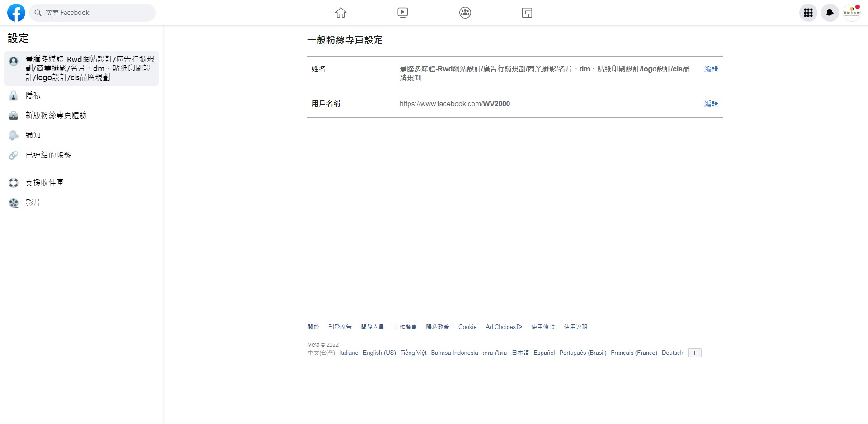Image resolution: width=868 pixels, height=424 pixels.
Task: Open the 使用條款 footer link
Action: tap(543, 327)
